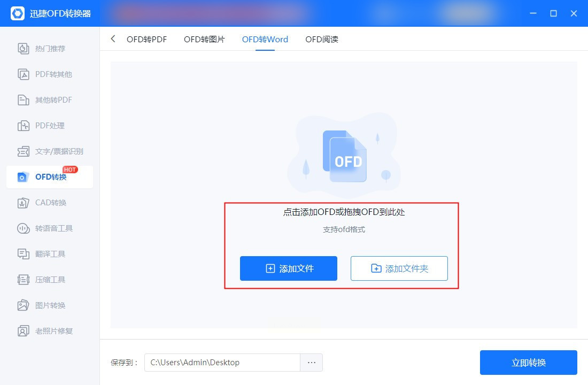Switch to the OFD转PDF tab
Image resolution: width=588 pixels, height=385 pixels.
pyautogui.click(x=146, y=40)
